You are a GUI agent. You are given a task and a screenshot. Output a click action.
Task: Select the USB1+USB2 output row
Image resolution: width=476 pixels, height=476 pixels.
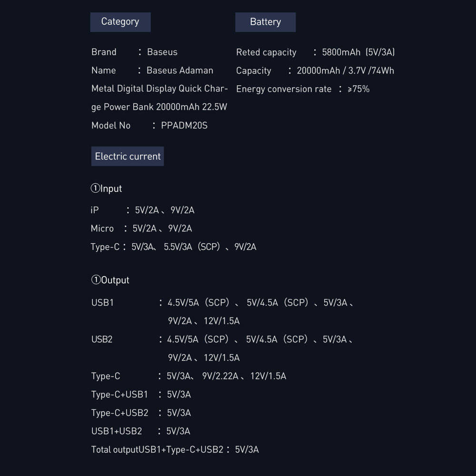140,431
